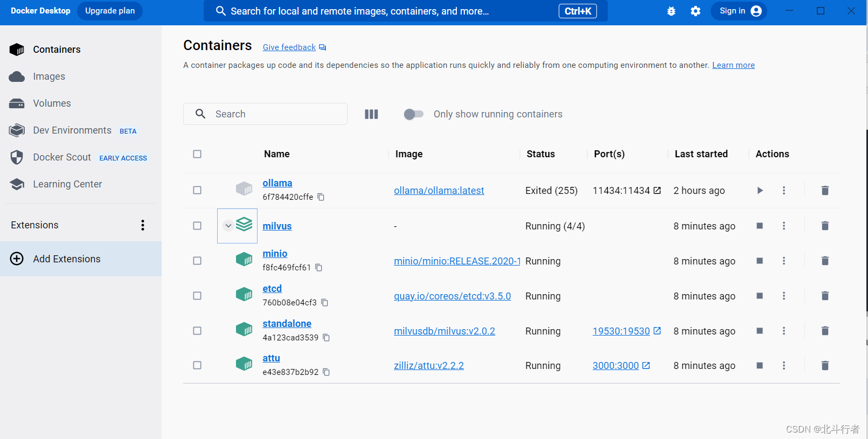The image size is (868, 439).
Task: Delete the etcd container
Action: click(825, 296)
